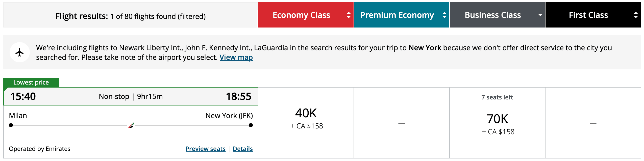Screen dimensions: 644x161
Task: Click the 15:40 departure time
Action: coord(23,96)
